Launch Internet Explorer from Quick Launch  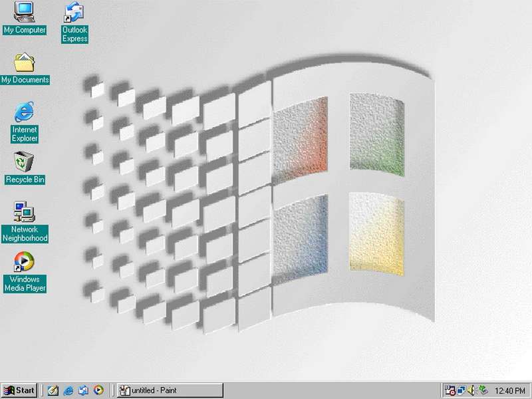point(68,390)
